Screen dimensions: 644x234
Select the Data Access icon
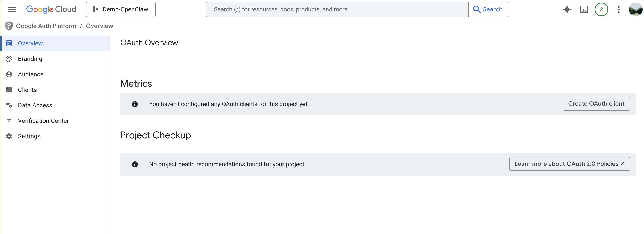point(9,105)
